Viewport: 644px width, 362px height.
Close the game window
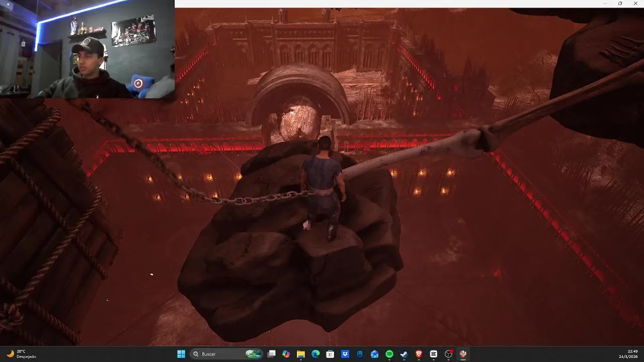[x=635, y=4]
